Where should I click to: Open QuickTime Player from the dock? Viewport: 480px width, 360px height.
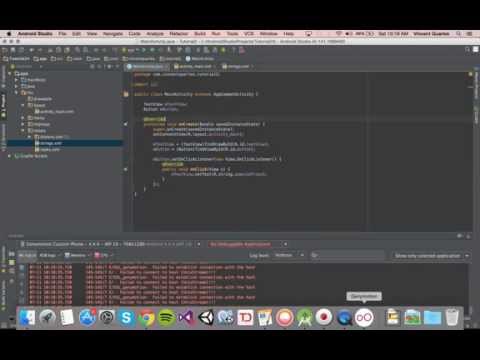[x=344, y=317]
